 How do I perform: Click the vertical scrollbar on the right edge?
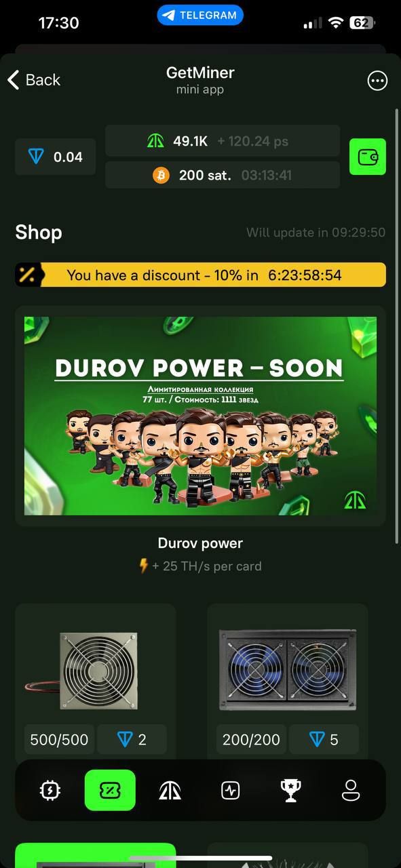pos(396,325)
